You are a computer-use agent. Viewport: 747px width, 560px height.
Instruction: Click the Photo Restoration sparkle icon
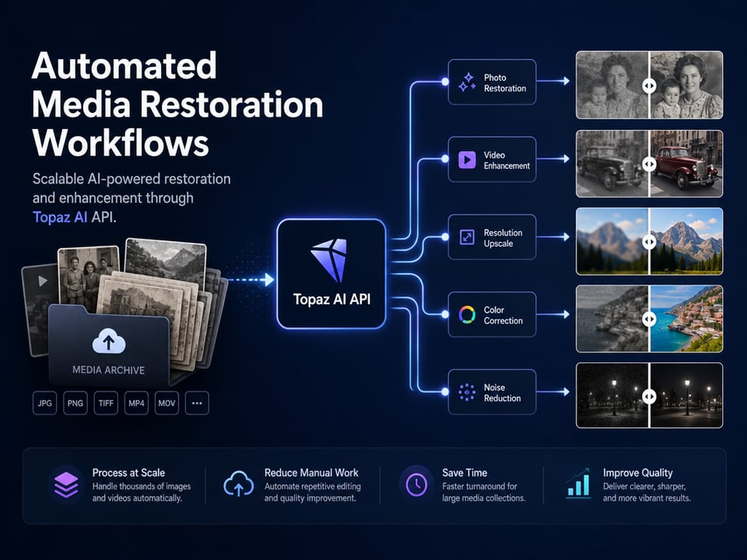[x=467, y=82]
